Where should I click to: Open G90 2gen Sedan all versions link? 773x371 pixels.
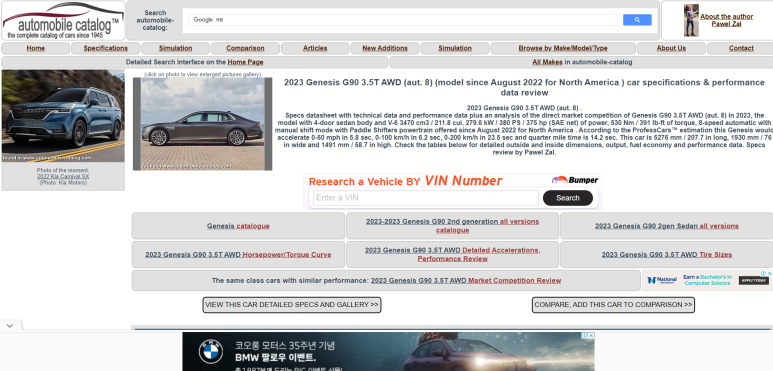tap(667, 226)
